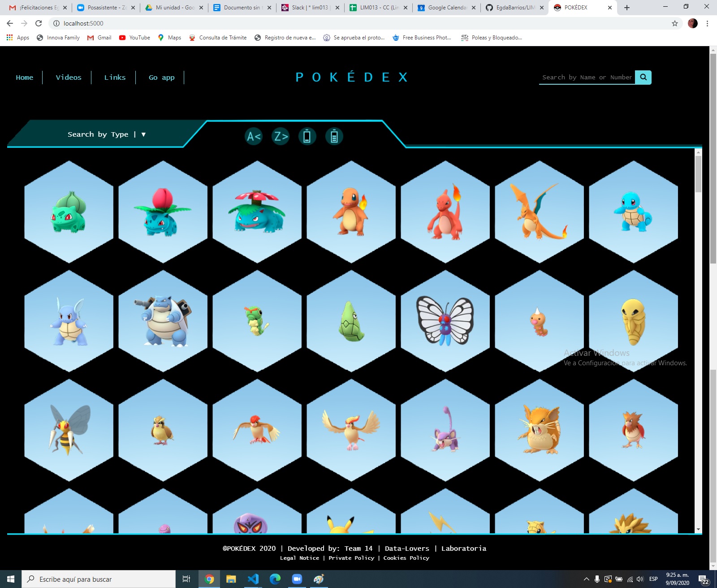Reload the localhost page
Viewport: 717px width, 588px height.
[39, 23]
